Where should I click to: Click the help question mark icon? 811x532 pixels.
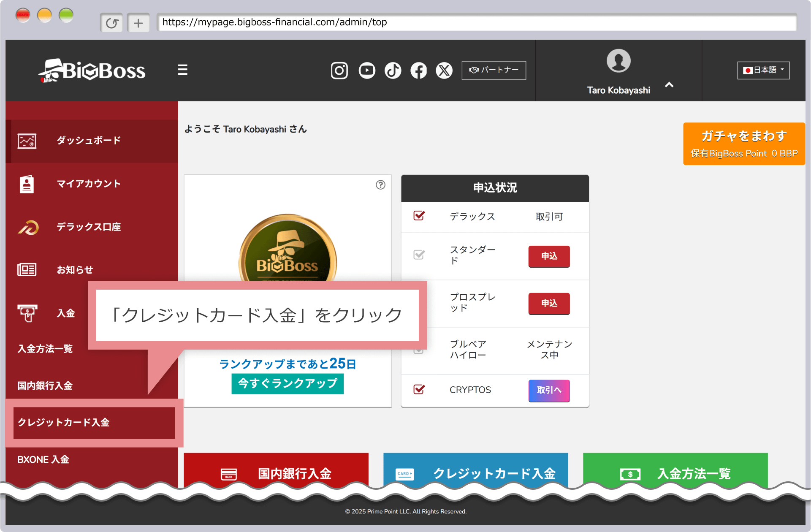coord(380,185)
